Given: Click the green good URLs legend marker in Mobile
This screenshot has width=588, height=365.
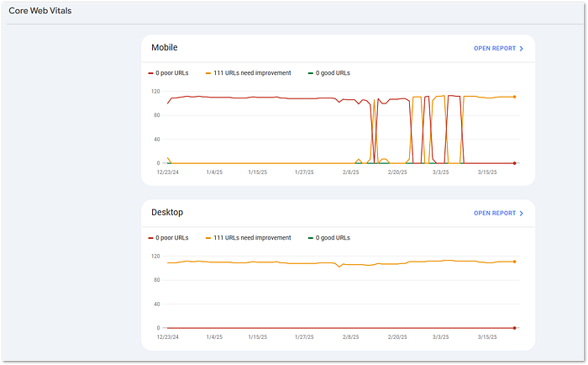Looking at the screenshot, I should click(x=311, y=73).
